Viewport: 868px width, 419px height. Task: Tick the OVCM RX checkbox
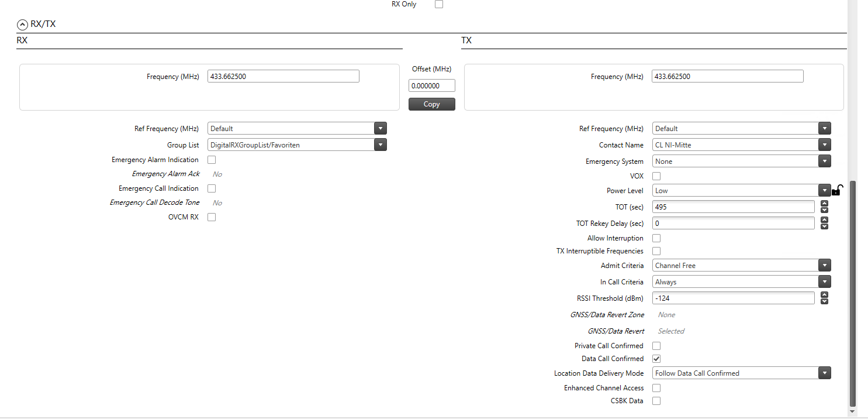tap(212, 217)
